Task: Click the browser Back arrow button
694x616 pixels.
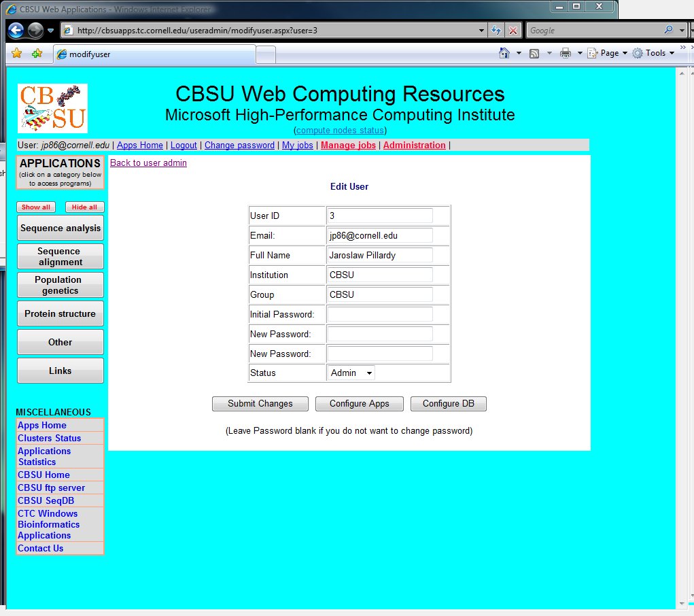Action: 16,31
